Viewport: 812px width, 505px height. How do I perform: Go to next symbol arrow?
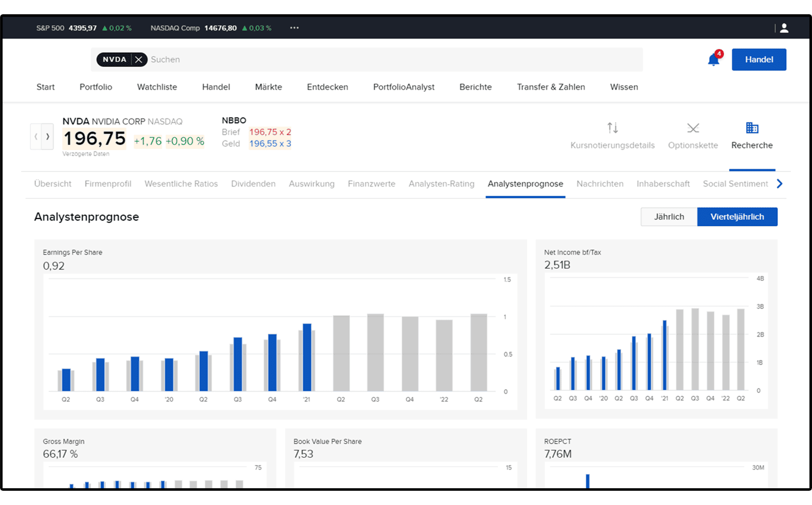(48, 136)
